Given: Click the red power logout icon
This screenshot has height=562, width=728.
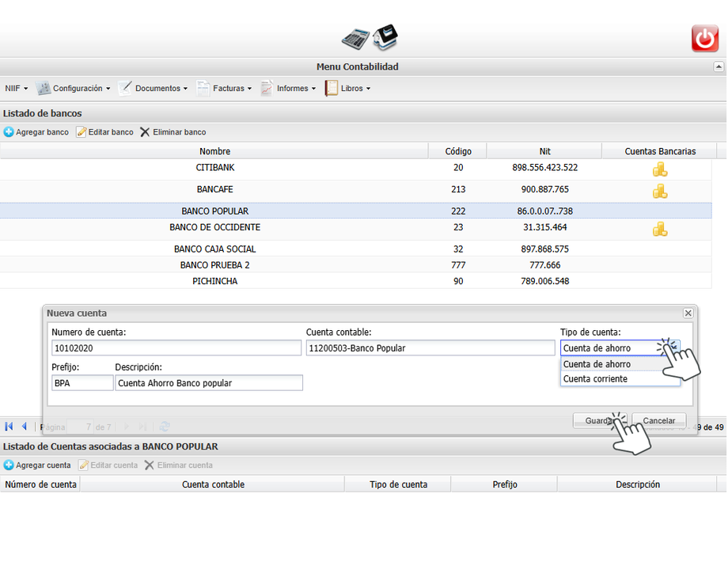Looking at the screenshot, I should coord(704,38).
